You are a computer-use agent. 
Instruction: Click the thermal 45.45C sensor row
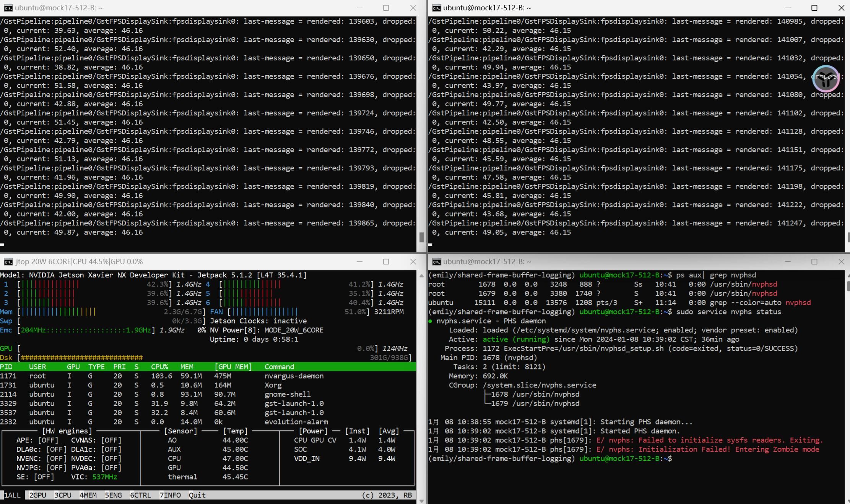[x=208, y=477]
